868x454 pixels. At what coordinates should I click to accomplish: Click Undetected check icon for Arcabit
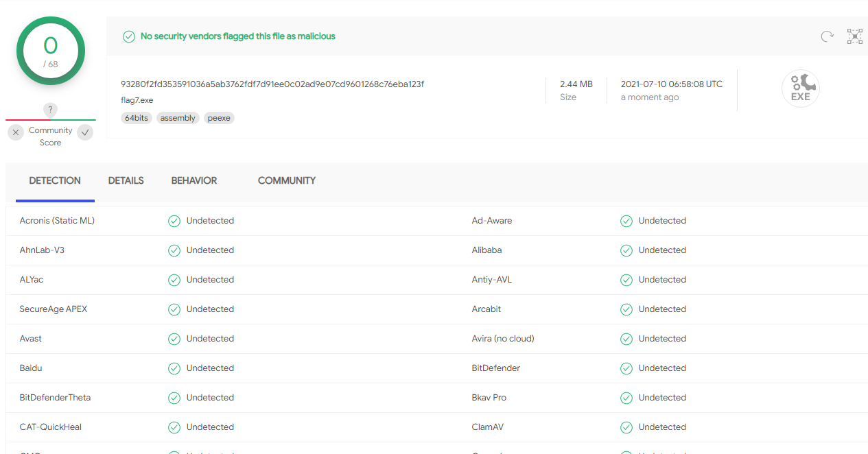click(626, 309)
